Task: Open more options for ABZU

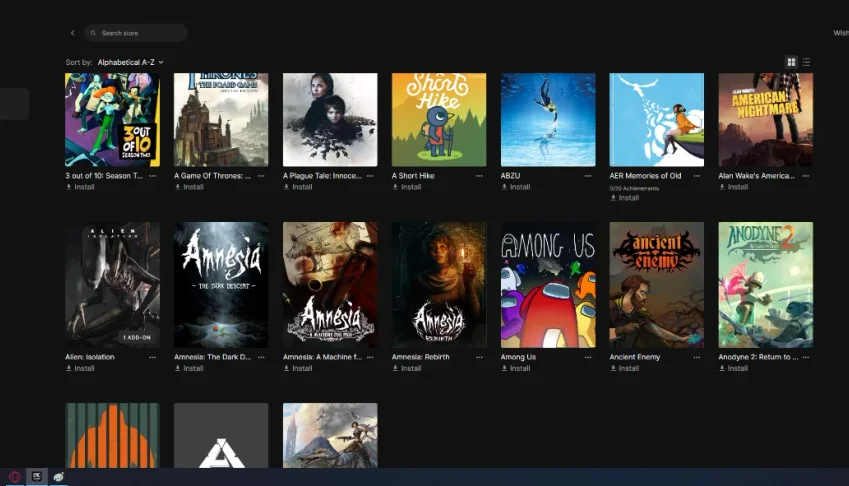Action: [x=588, y=176]
